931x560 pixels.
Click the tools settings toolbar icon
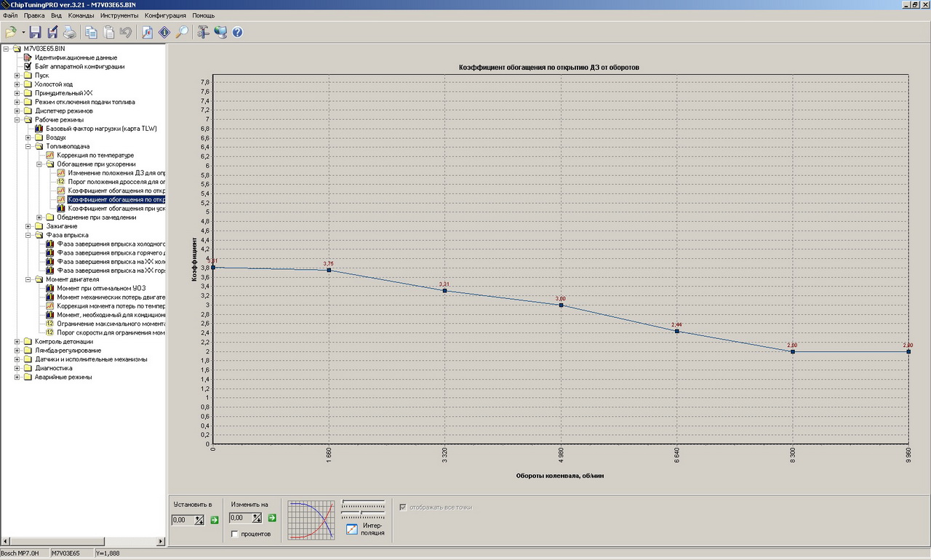[x=203, y=32]
